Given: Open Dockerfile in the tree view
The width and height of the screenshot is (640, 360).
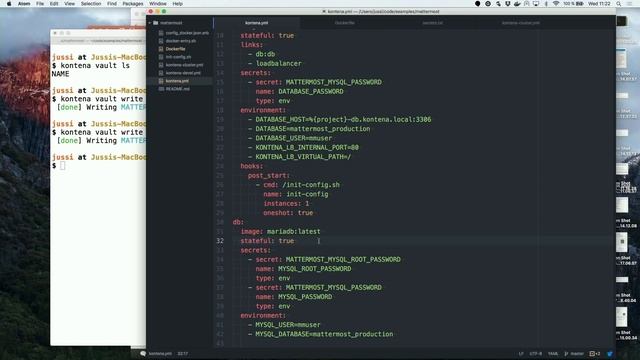Looking at the screenshot, I should (175, 49).
